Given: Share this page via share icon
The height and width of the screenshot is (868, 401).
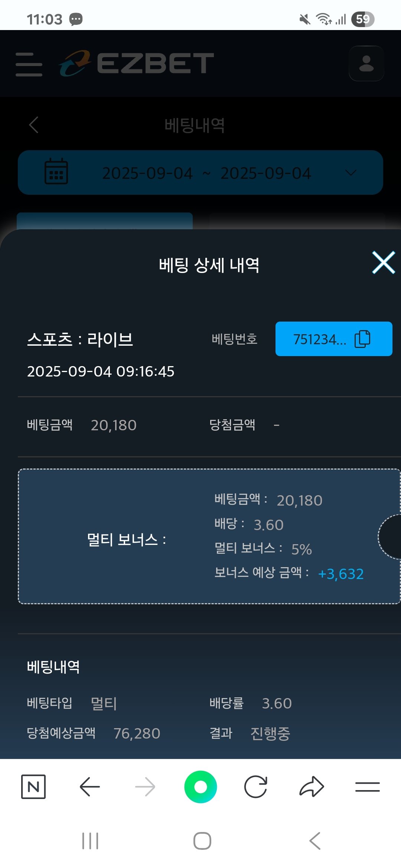Looking at the screenshot, I should pyautogui.click(x=312, y=786).
